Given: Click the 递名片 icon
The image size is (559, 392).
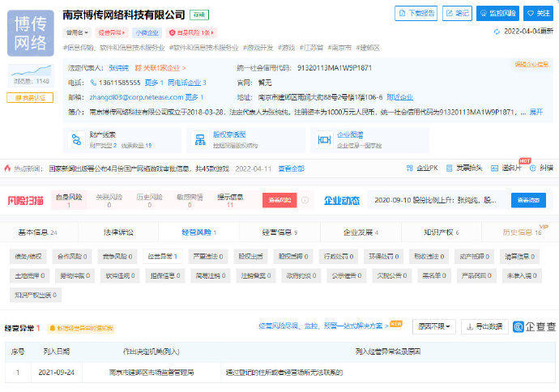Looking at the screenshot, I should pyautogui.click(x=494, y=168).
